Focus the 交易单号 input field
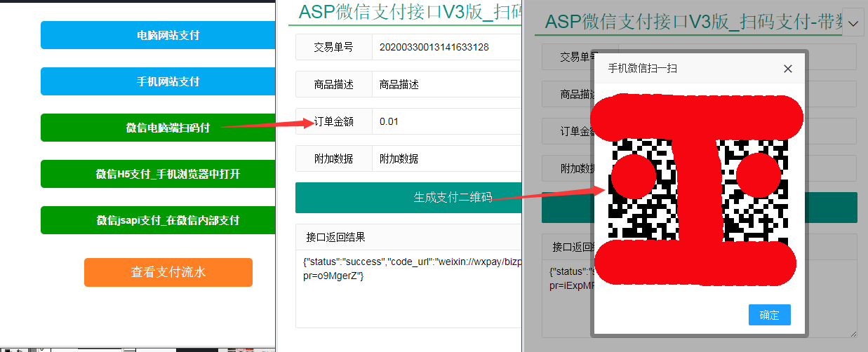 point(446,47)
